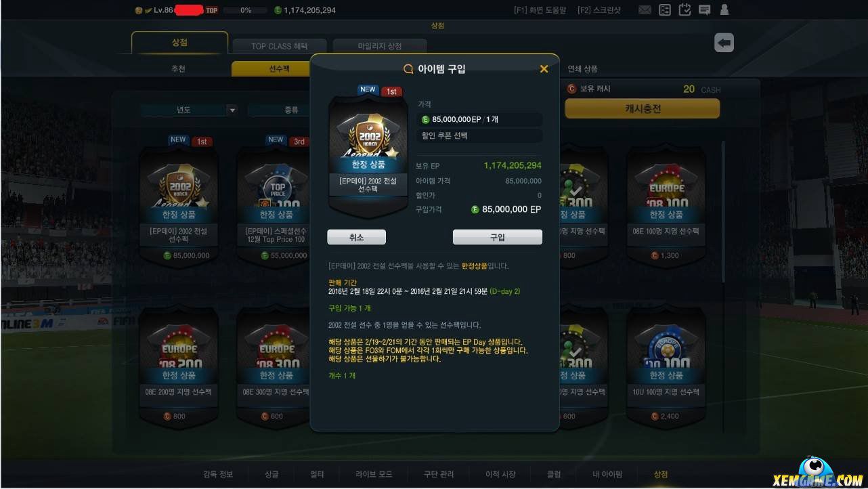
Task: Click the 캐시충전 button
Action: [643, 109]
